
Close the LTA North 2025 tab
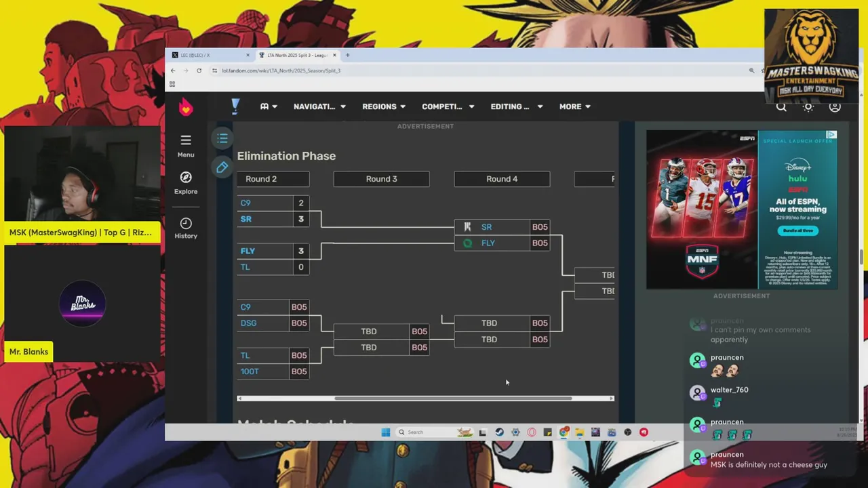tap(334, 55)
